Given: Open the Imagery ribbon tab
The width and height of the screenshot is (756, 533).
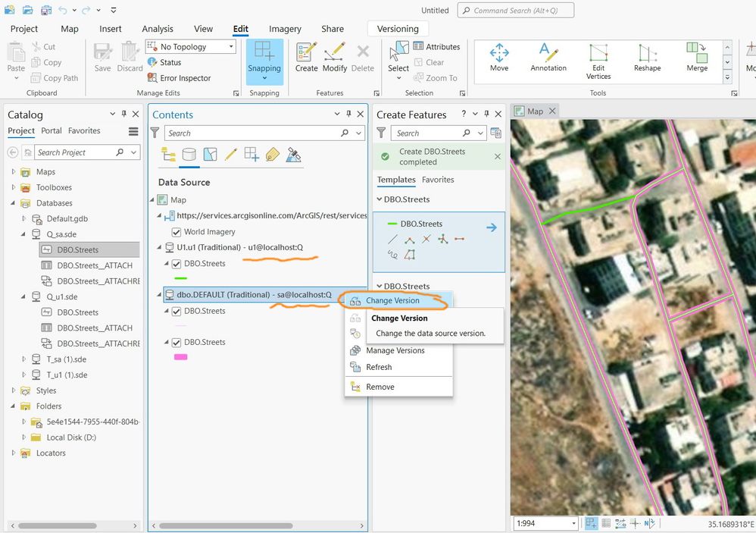Looking at the screenshot, I should 285,29.
